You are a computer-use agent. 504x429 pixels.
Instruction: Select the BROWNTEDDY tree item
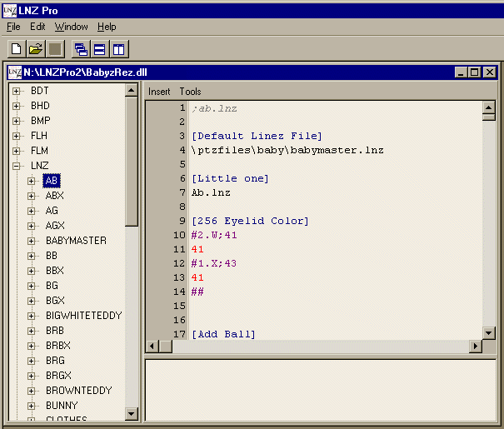(x=79, y=391)
